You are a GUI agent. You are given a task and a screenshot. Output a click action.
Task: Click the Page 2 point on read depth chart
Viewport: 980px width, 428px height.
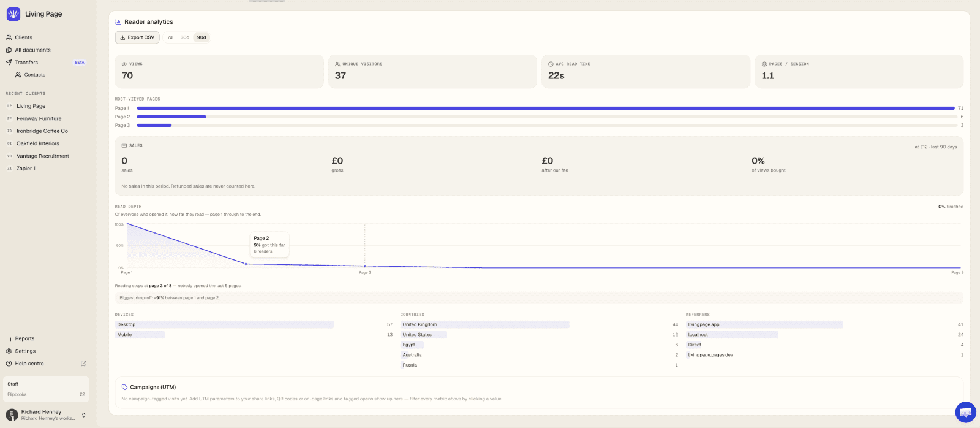246,264
